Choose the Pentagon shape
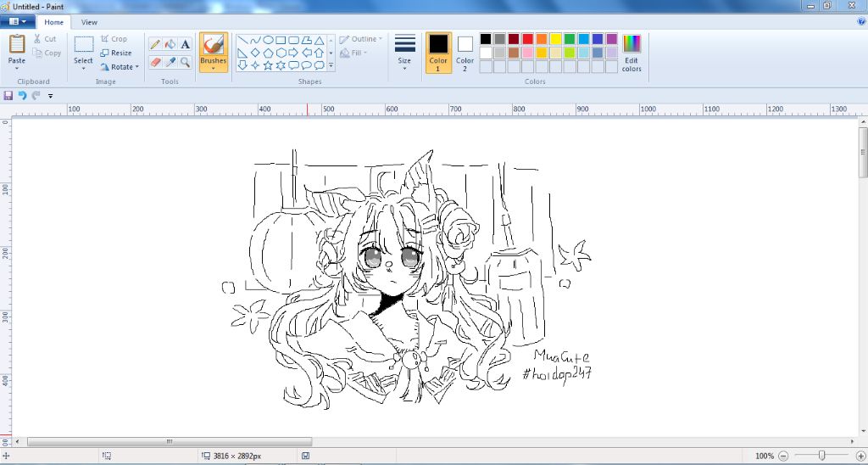 (x=268, y=53)
